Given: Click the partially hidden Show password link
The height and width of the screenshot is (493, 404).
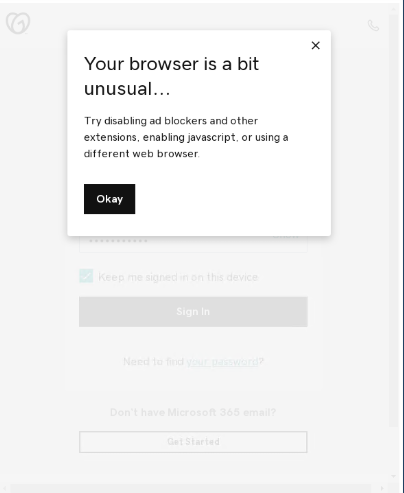Looking at the screenshot, I should 285,237.
